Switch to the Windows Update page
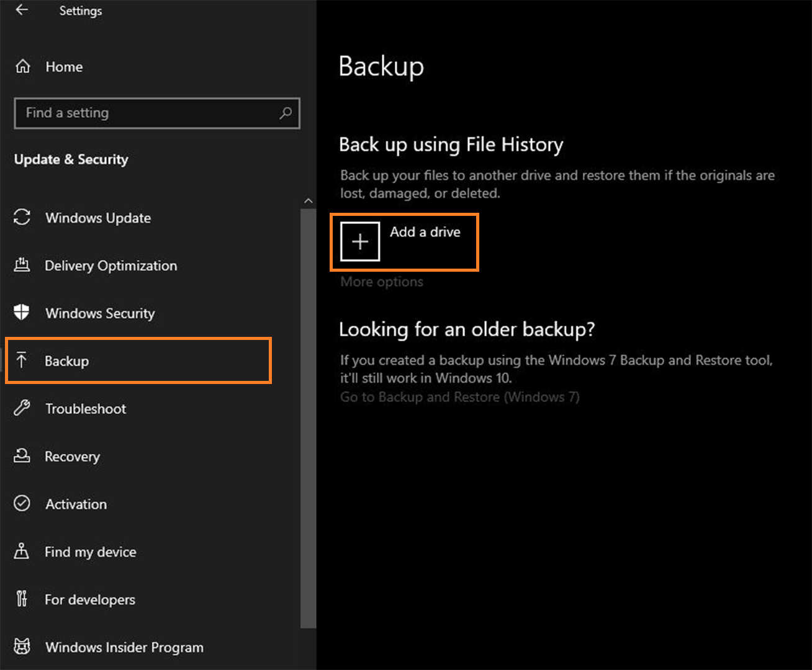Viewport: 812px width, 670px height. (97, 218)
